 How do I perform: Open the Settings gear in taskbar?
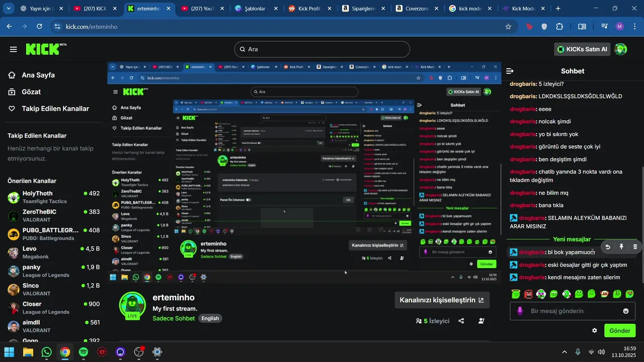157,352
